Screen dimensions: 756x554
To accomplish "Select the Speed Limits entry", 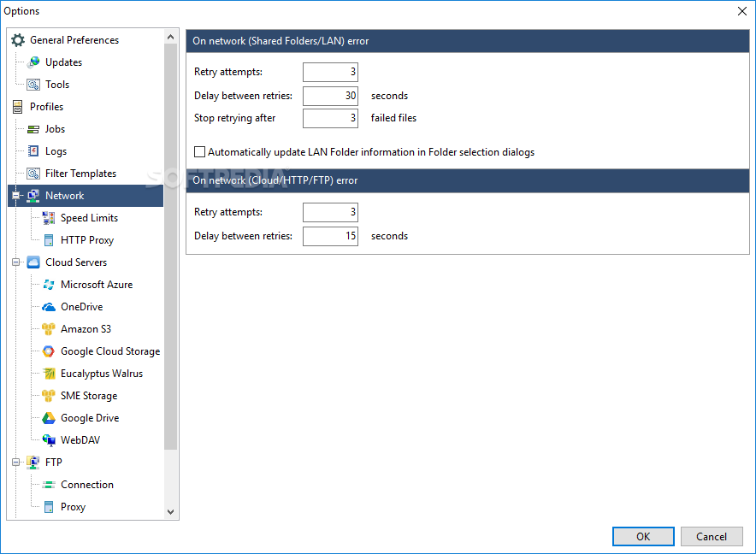I will pos(89,218).
